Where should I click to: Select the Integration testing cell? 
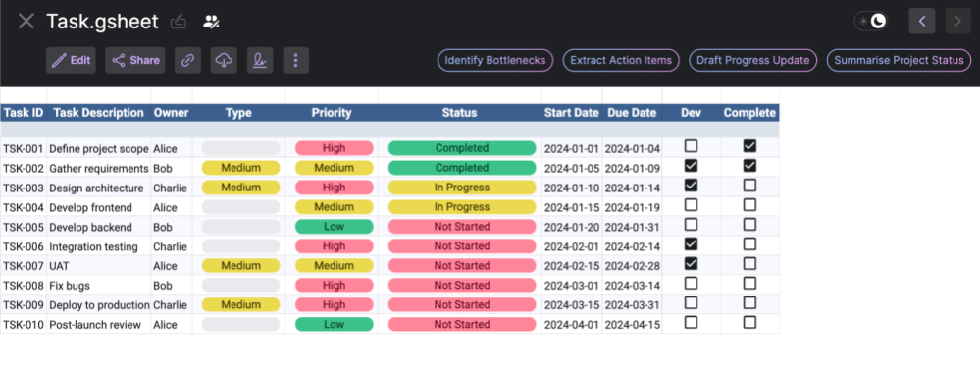pyautogui.click(x=98, y=247)
